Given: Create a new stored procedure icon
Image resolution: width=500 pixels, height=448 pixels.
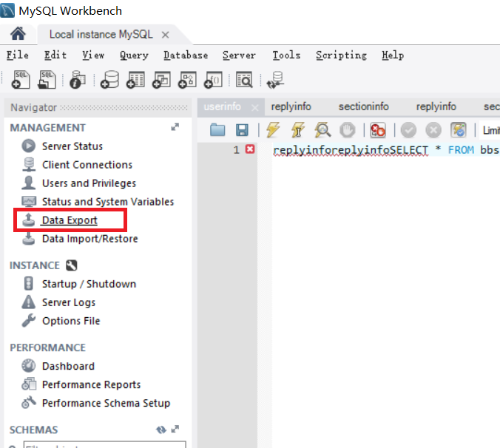Looking at the screenshot, I should (187, 80).
